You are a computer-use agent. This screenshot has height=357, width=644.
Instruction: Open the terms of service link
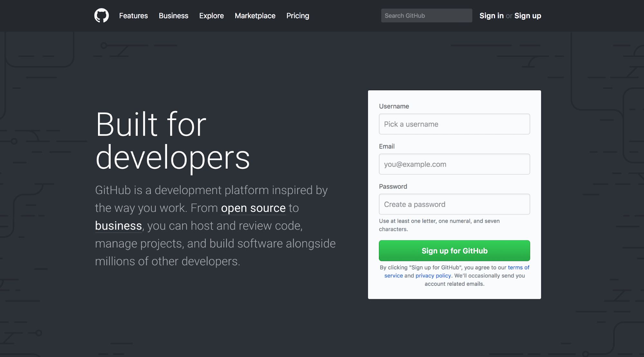coord(518,267)
